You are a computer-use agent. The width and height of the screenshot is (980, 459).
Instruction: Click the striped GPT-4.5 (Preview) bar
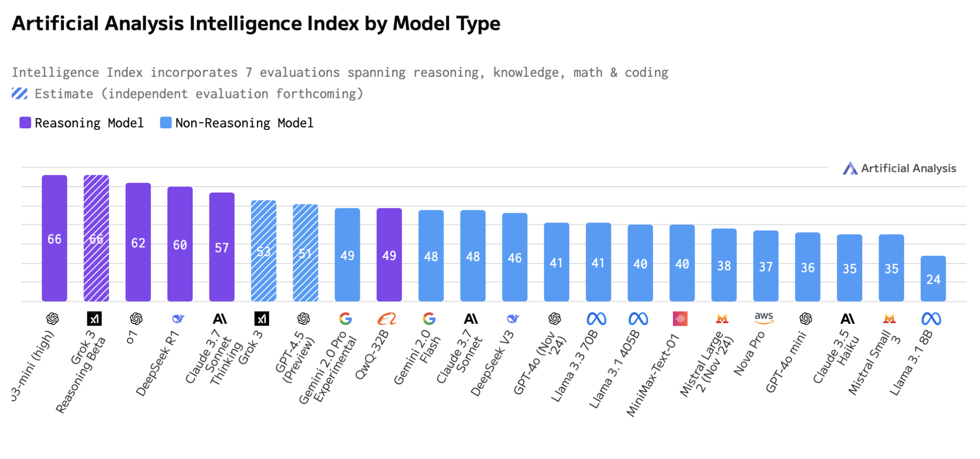pos(305,253)
